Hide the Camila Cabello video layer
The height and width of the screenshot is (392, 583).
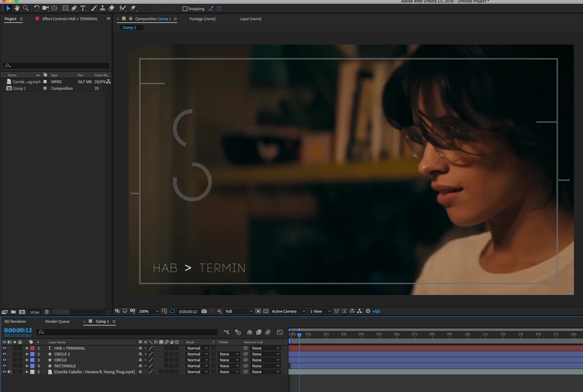[5, 372]
